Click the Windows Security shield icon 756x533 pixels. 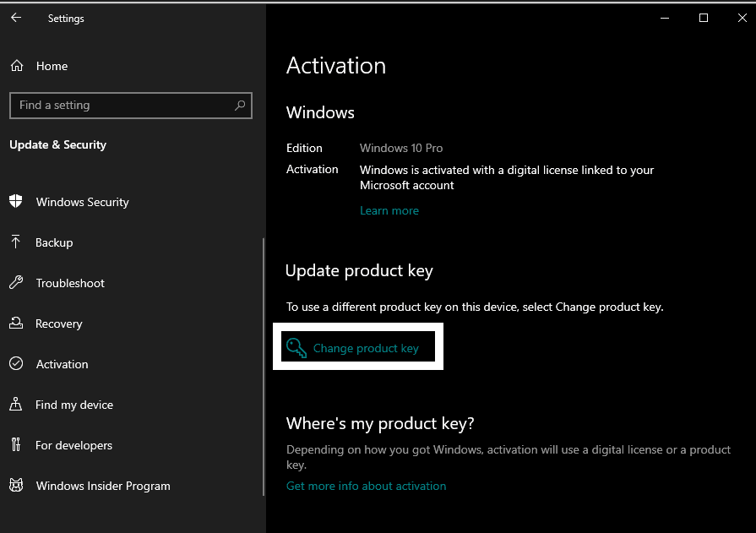click(x=16, y=201)
